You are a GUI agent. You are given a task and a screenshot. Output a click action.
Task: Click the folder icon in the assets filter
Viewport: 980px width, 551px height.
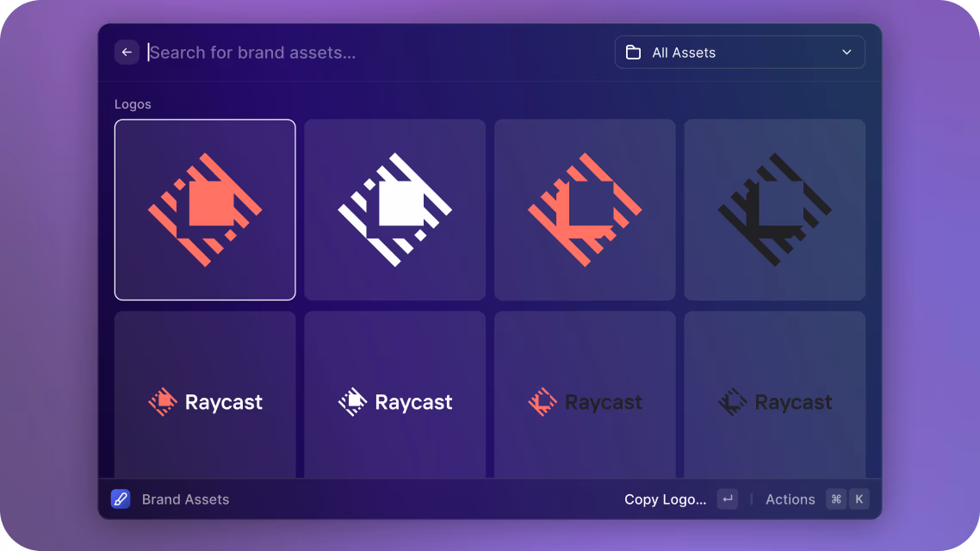click(633, 53)
